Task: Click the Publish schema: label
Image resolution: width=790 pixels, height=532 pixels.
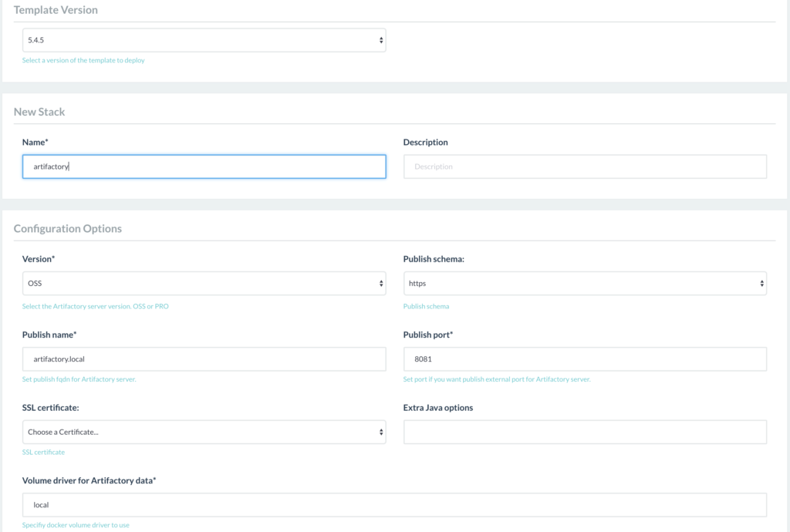Action: [x=433, y=259]
